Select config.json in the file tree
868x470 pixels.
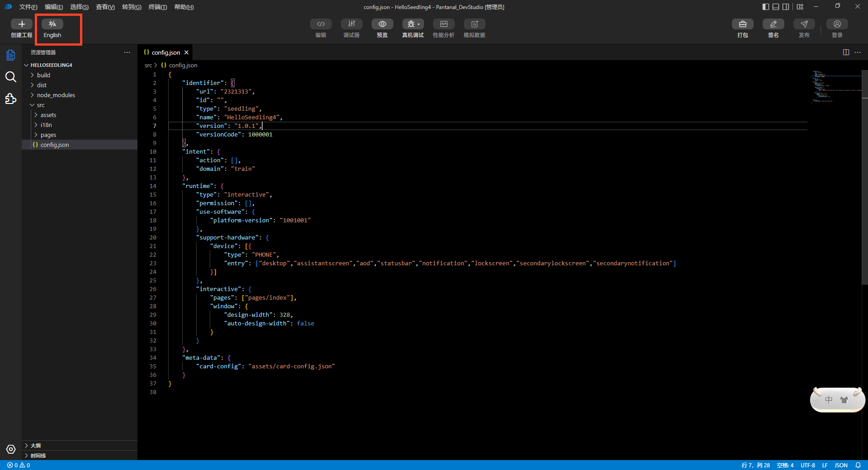(80, 145)
